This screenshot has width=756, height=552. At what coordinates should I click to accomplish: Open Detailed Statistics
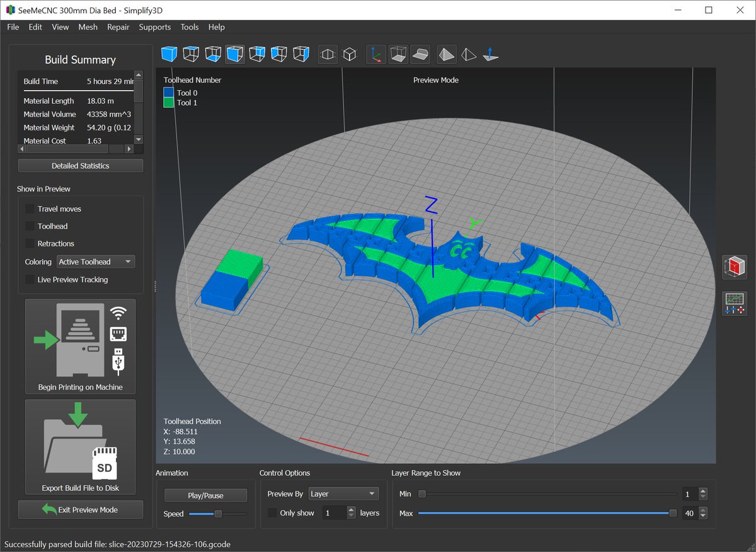point(81,166)
